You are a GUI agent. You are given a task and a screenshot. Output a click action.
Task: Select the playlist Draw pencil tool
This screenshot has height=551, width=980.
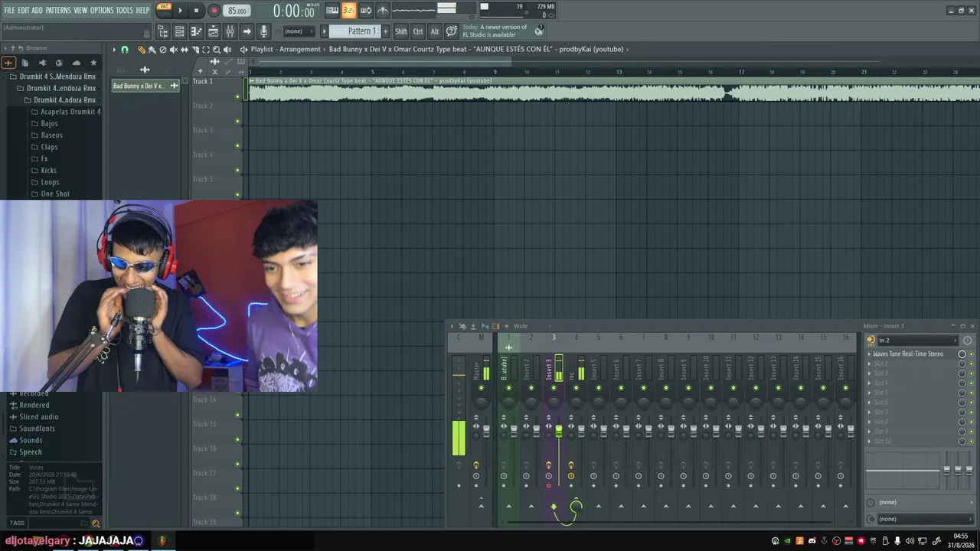point(142,50)
